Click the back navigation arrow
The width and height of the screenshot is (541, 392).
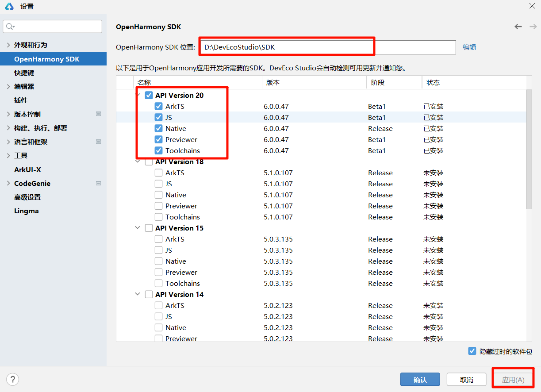coord(518,27)
